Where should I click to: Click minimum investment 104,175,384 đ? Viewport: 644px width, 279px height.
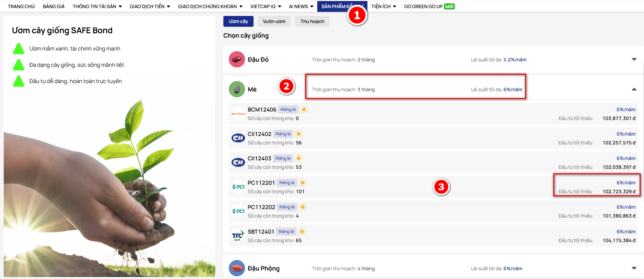coord(619,240)
